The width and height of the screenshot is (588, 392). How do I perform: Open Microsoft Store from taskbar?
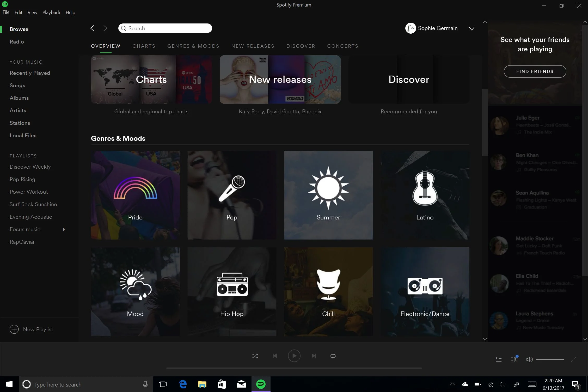(x=222, y=384)
